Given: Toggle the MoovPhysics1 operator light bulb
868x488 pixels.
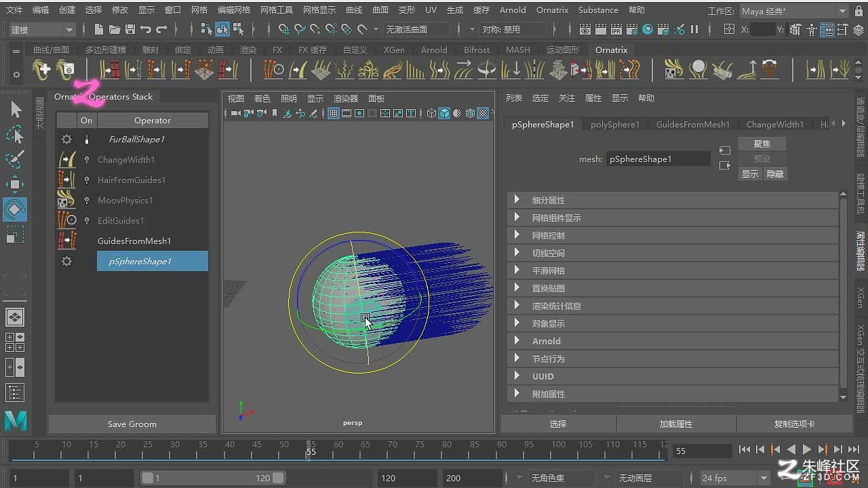Looking at the screenshot, I should pos(87,201).
